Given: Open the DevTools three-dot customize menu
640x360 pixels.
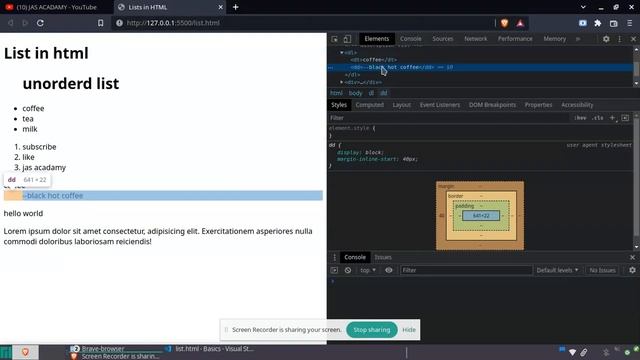Looking at the screenshot, I should 620,39.
